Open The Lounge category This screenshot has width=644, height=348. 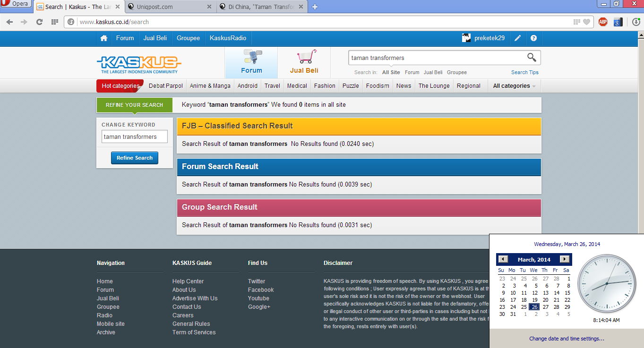click(x=434, y=86)
